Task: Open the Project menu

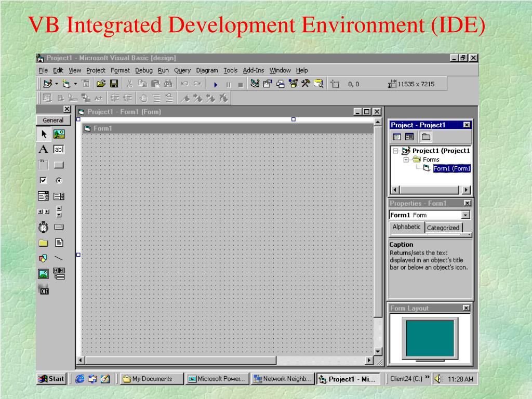Action: coord(96,70)
